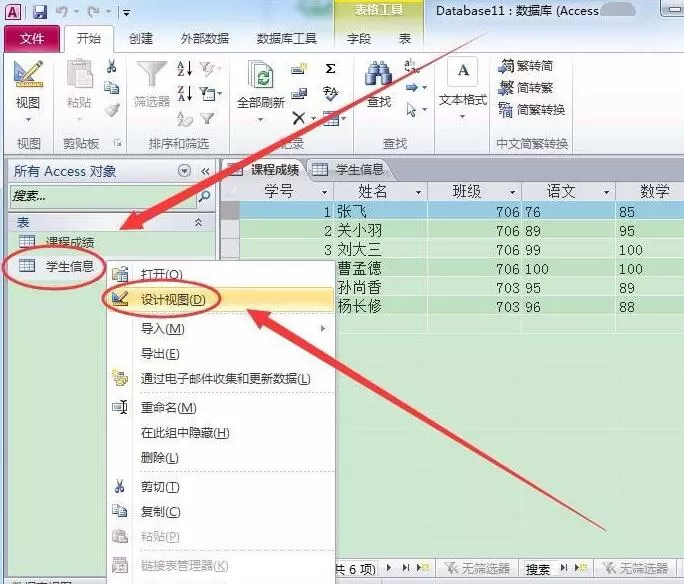Screen dimensions: 684x584
Task: Click the Delete record X icon
Action: [x=299, y=118]
